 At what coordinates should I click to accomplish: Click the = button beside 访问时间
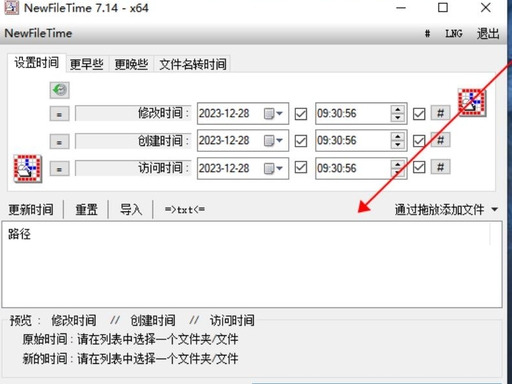(60, 169)
